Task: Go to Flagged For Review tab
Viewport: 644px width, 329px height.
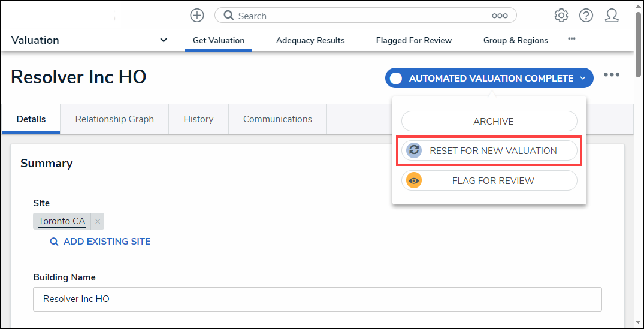Action: coord(413,40)
